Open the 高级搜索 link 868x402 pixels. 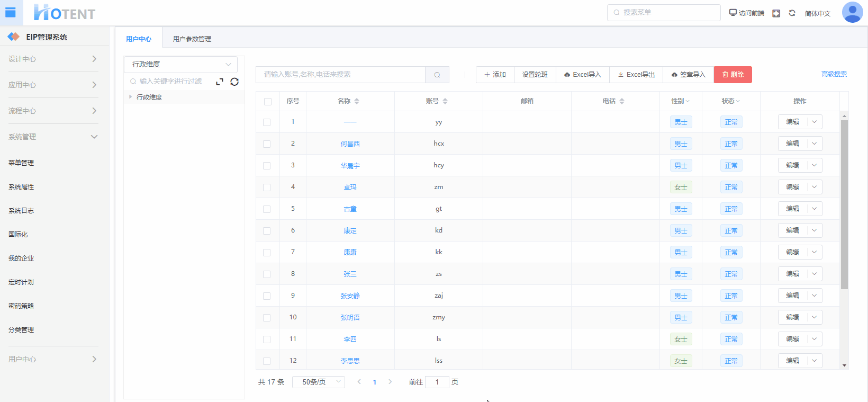(834, 74)
